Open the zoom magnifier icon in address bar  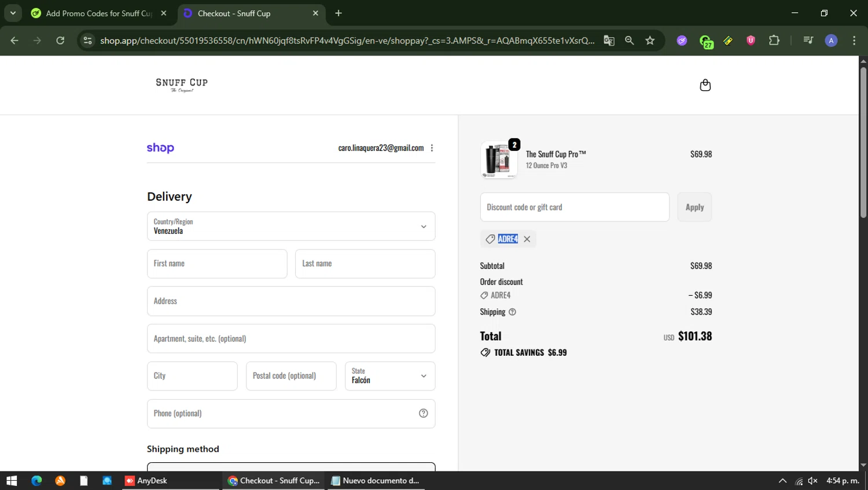(x=630, y=40)
